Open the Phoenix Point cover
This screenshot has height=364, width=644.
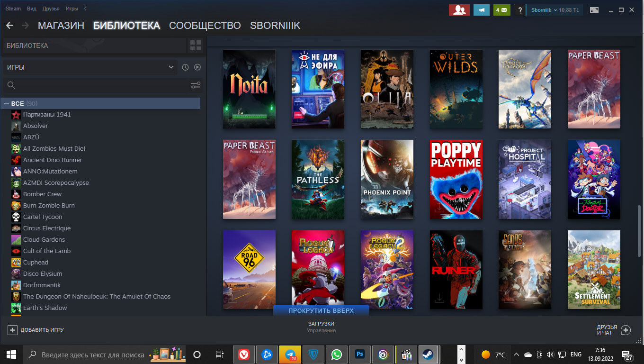(387, 179)
